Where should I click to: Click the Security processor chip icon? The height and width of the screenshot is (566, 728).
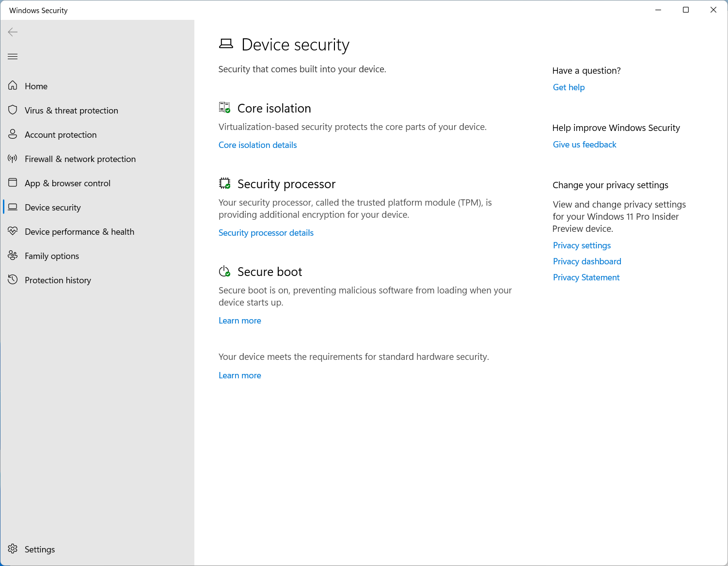(225, 183)
